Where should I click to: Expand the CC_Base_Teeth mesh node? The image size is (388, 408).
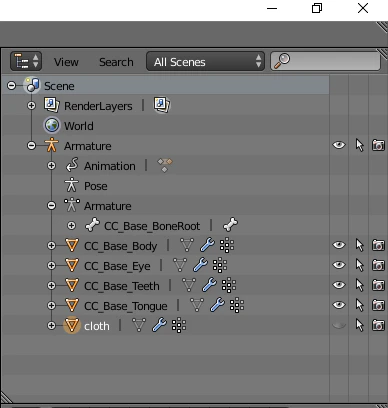[x=51, y=286]
